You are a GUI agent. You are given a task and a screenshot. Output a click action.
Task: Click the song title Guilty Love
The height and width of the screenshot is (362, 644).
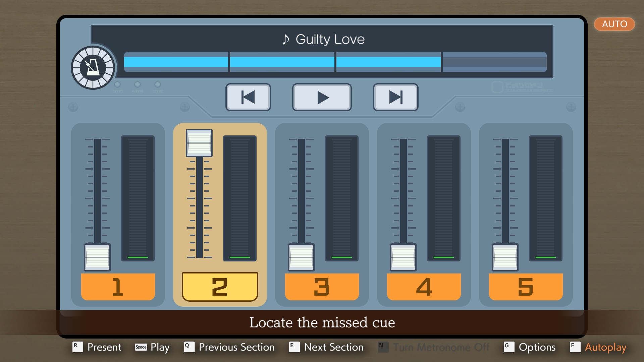(x=322, y=39)
